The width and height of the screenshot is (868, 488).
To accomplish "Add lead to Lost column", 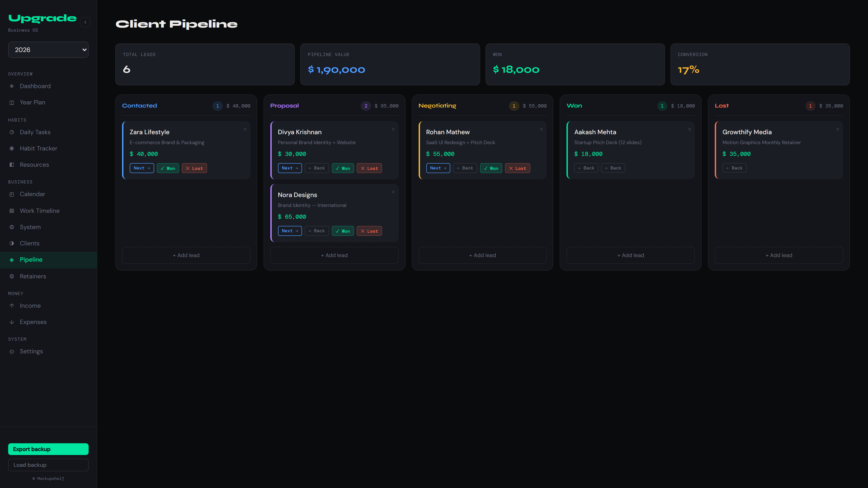I will 779,255.
